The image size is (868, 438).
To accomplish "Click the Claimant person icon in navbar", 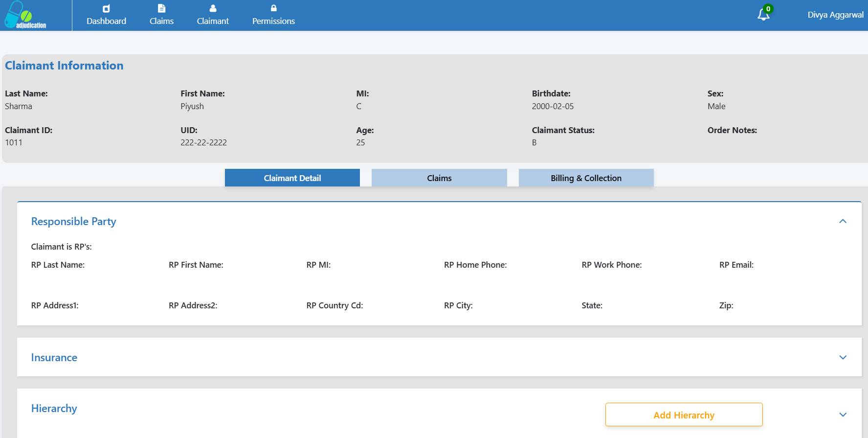I will 213,8.
